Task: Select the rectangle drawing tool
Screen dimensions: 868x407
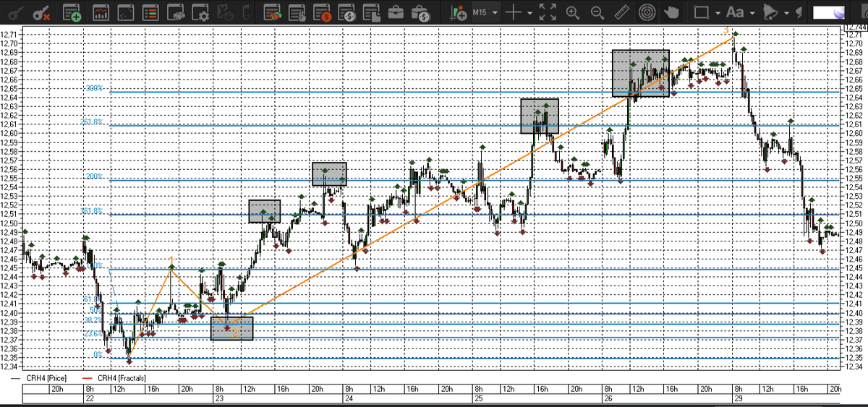Action: click(700, 12)
